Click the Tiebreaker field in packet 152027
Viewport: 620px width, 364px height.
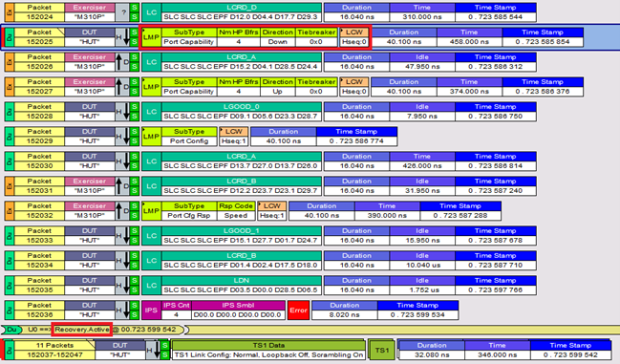point(316,87)
